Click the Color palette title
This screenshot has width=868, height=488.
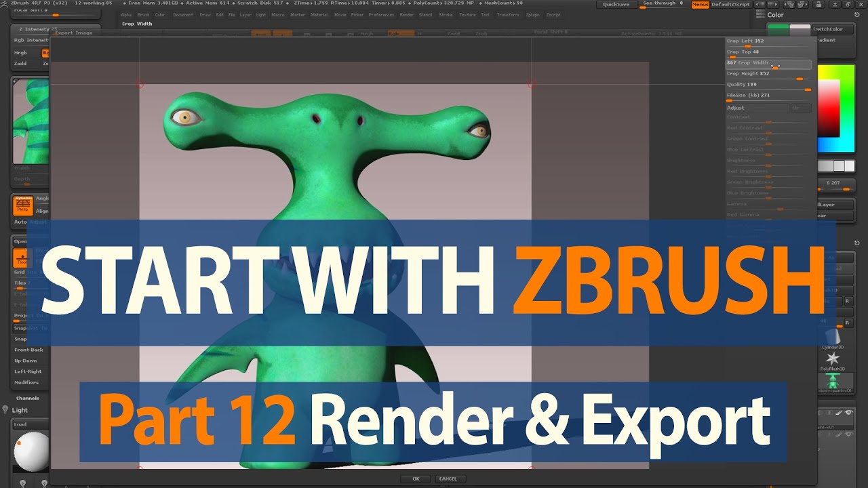[776, 15]
